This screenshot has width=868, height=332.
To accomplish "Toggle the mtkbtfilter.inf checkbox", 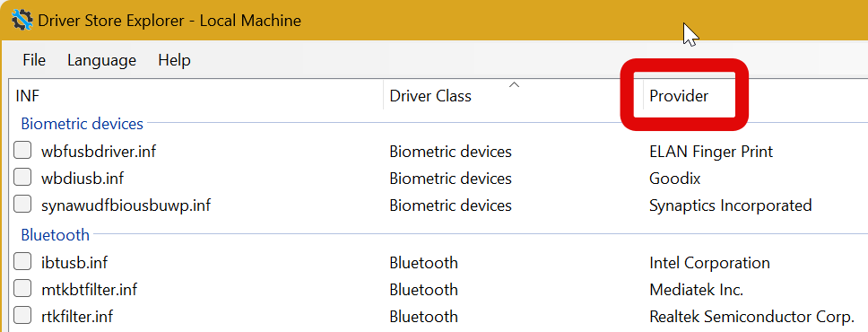I will click(22, 288).
